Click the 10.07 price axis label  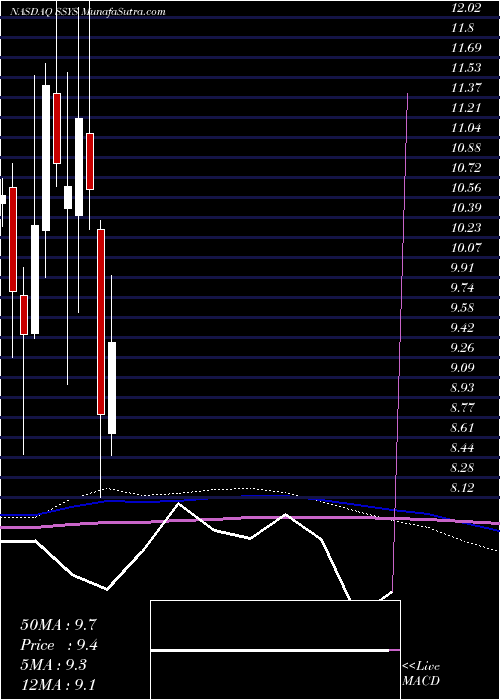(466, 247)
